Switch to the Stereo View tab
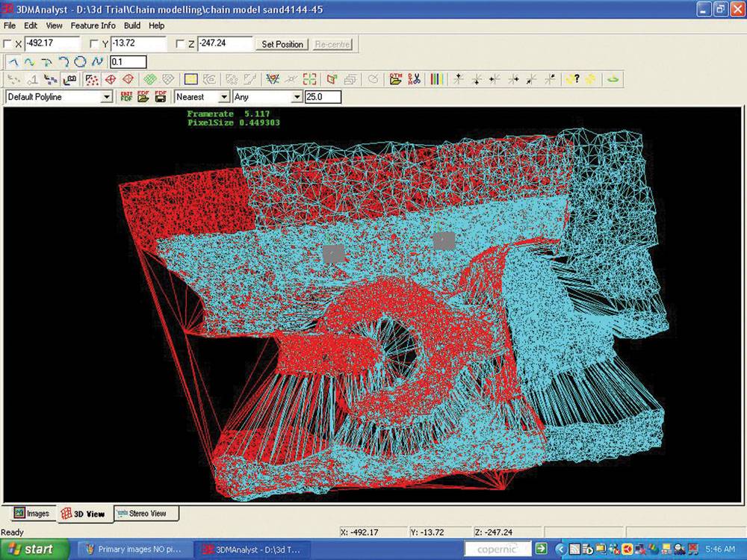The width and height of the screenshot is (747, 560). click(146, 514)
